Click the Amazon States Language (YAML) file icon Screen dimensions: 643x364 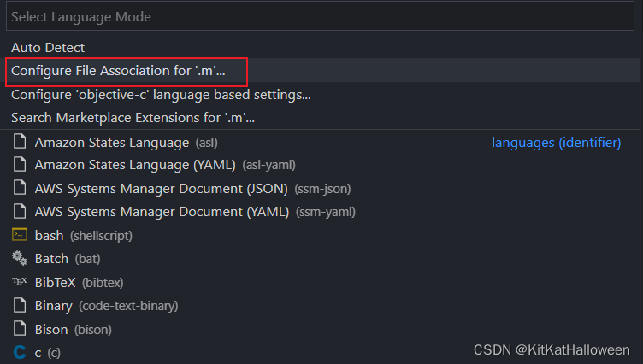(x=20, y=164)
